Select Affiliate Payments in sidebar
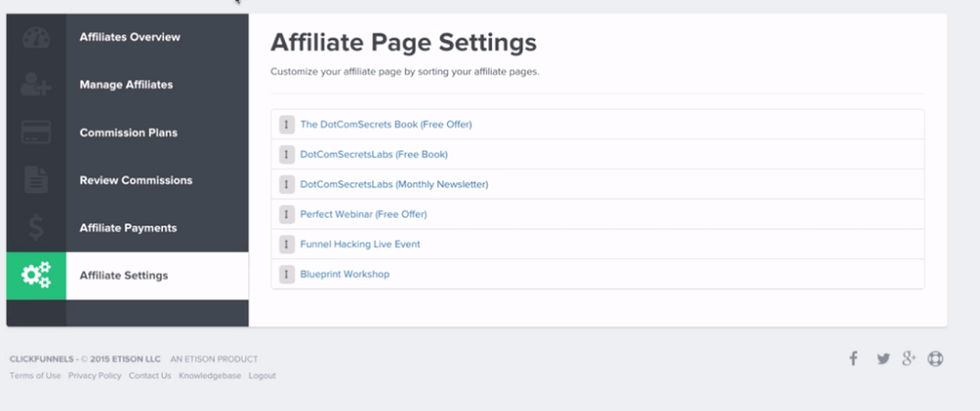The width and height of the screenshot is (980, 411). (x=128, y=229)
